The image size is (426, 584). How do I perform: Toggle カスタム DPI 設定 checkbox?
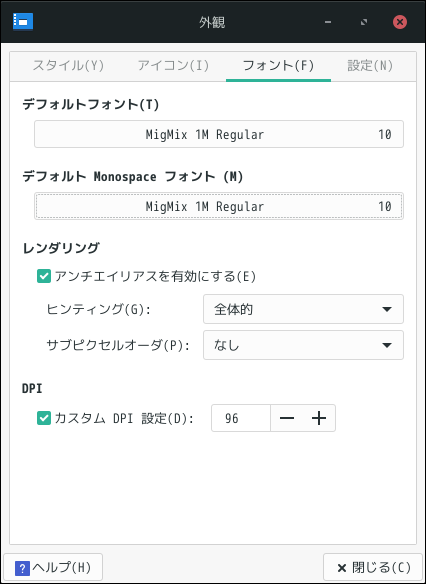coord(44,418)
